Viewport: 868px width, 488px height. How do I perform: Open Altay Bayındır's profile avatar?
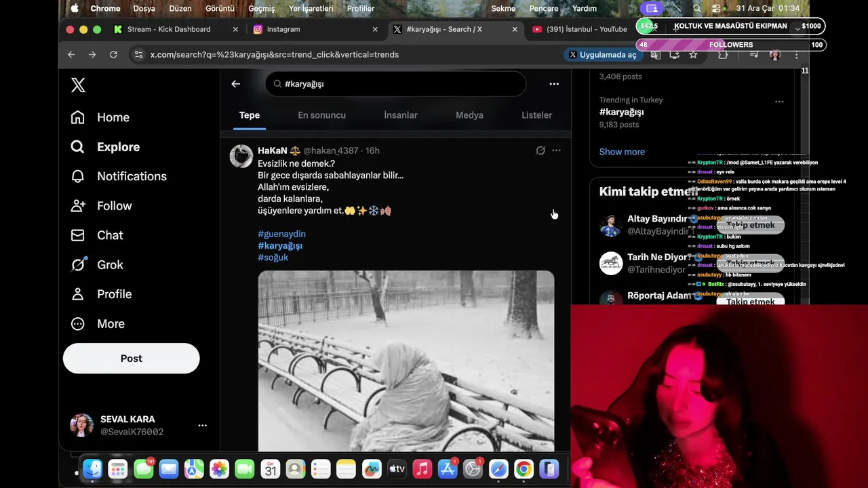pos(611,225)
